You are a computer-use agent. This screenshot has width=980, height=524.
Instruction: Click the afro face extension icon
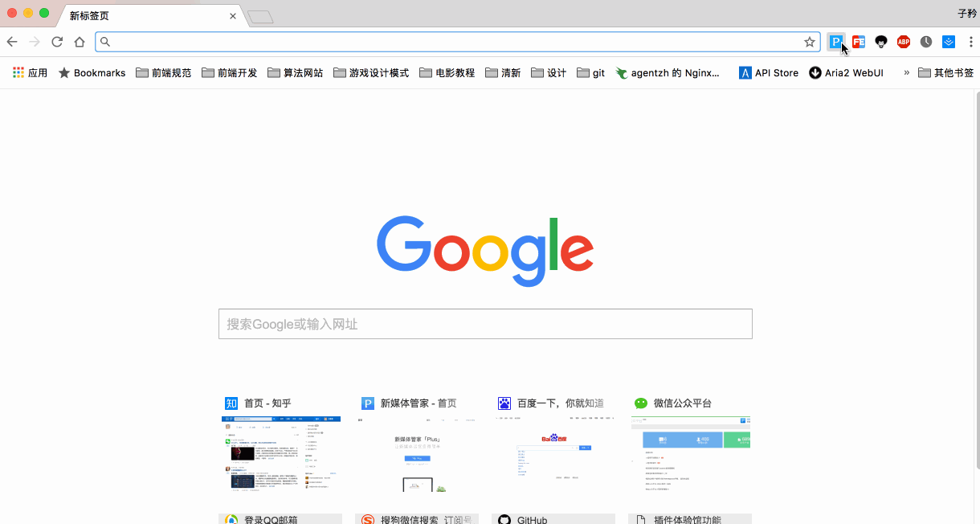click(x=881, y=42)
